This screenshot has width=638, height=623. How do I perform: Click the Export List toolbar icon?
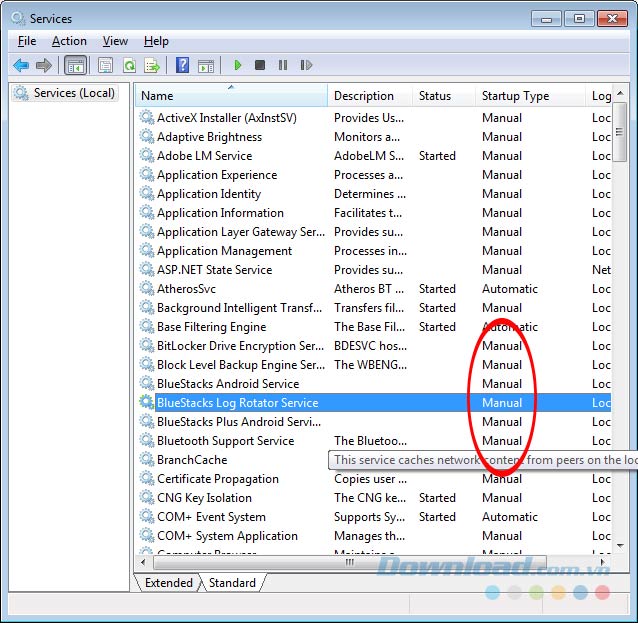click(x=152, y=66)
